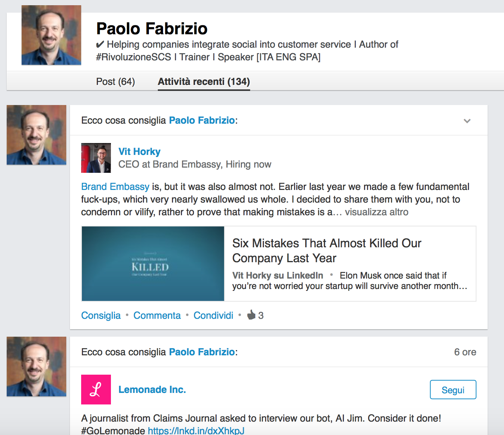Click Paolo's avatar beside the Lemonade post

coord(36,366)
